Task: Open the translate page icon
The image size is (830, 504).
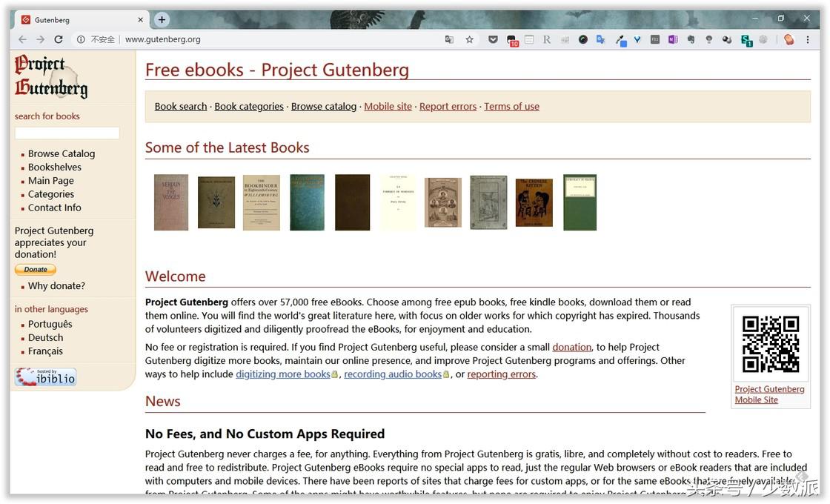Action: (x=449, y=39)
